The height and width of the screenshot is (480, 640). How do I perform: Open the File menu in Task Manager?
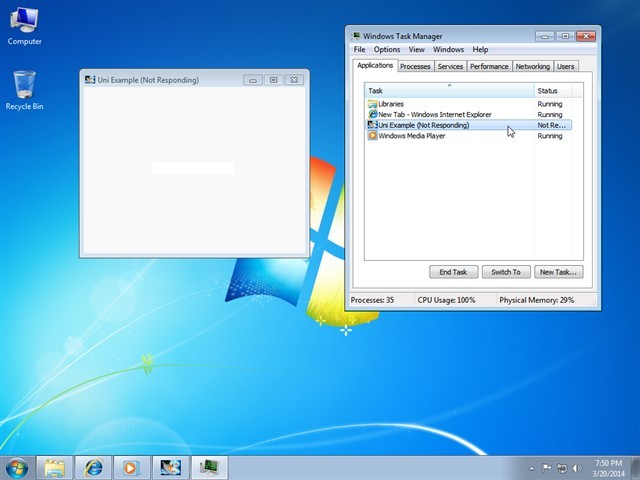pyautogui.click(x=359, y=49)
